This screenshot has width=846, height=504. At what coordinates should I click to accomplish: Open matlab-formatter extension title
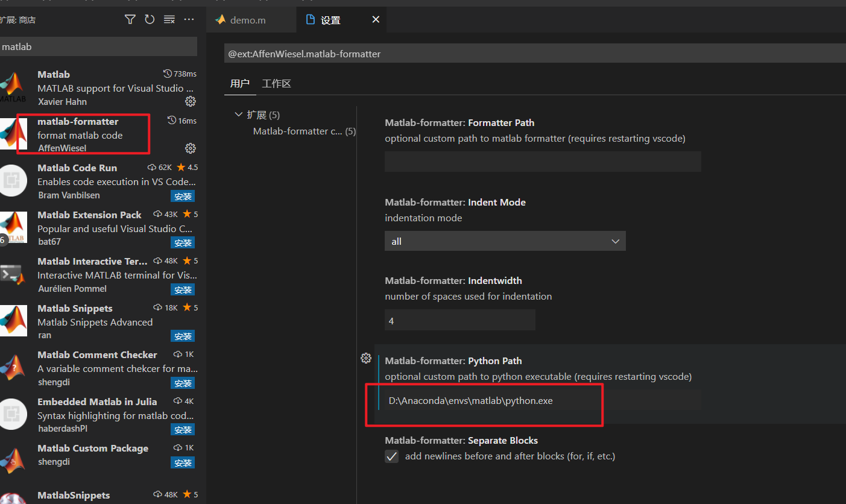coord(78,121)
